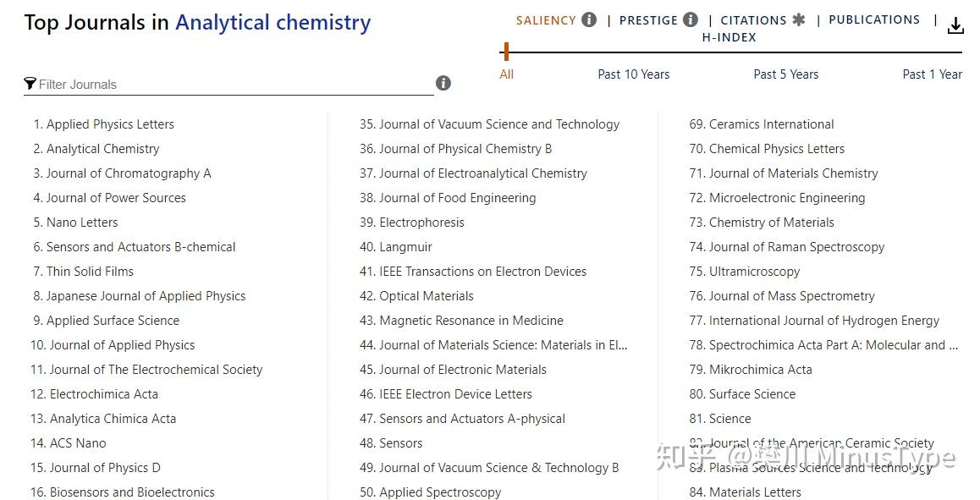Set time range to Past 1 Year
980x500 pixels.
tap(932, 74)
